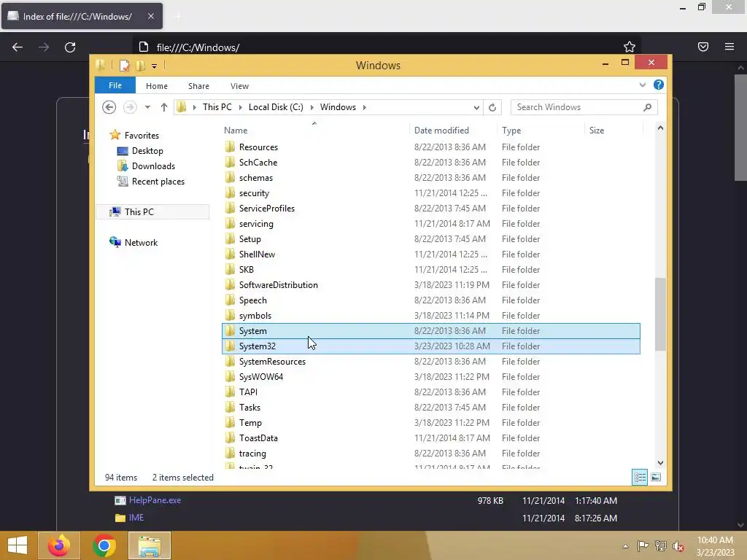Click File Explorer taskbar icon
The image size is (747, 560).
[x=150, y=545]
